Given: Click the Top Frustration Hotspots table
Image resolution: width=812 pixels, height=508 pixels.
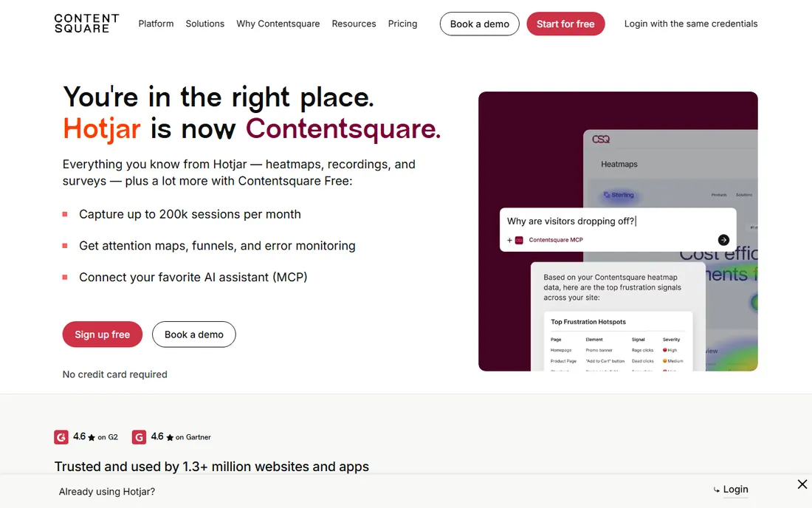Looking at the screenshot, I should (618, 342).
